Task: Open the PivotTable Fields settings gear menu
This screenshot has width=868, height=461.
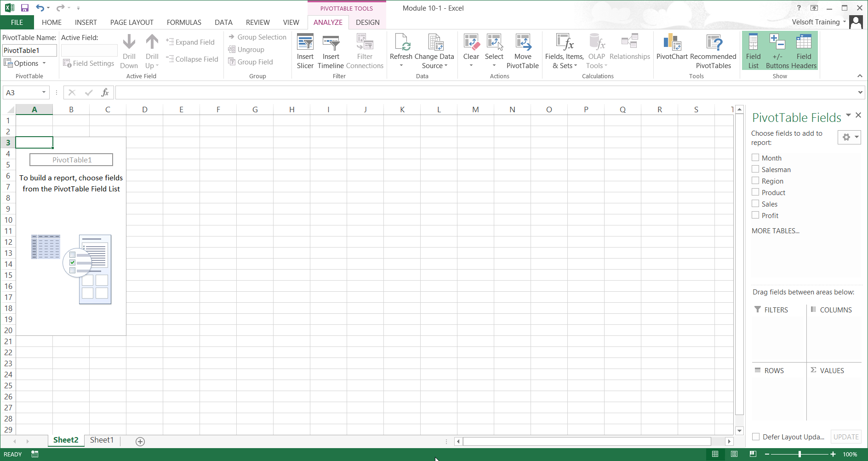Action: pyautogui.click(x=848, y=137)
